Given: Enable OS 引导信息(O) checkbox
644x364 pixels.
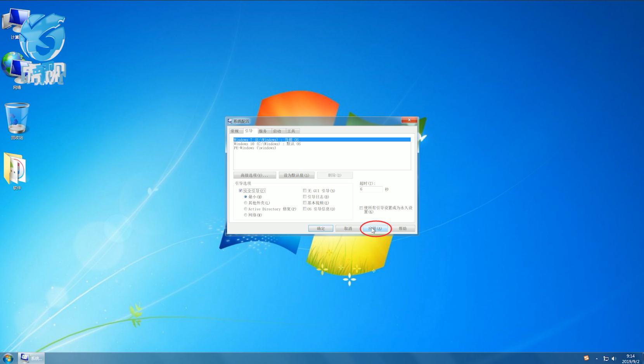Looking at the screenshot, I should click(x=305, y=209).
